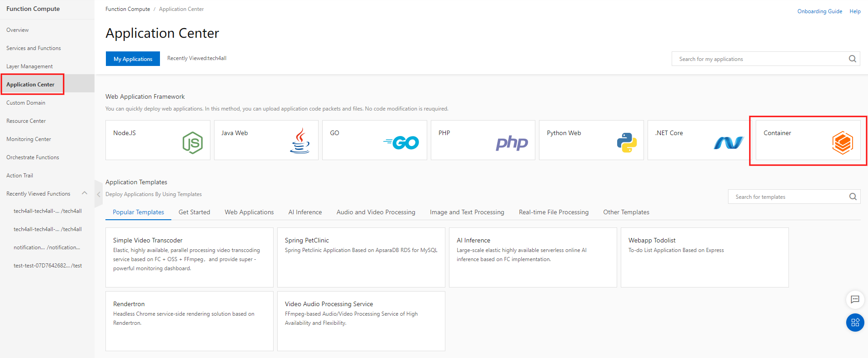868x358 pixels.
Task: Open the AI Inference tab
Action: (x=305, y=212)
